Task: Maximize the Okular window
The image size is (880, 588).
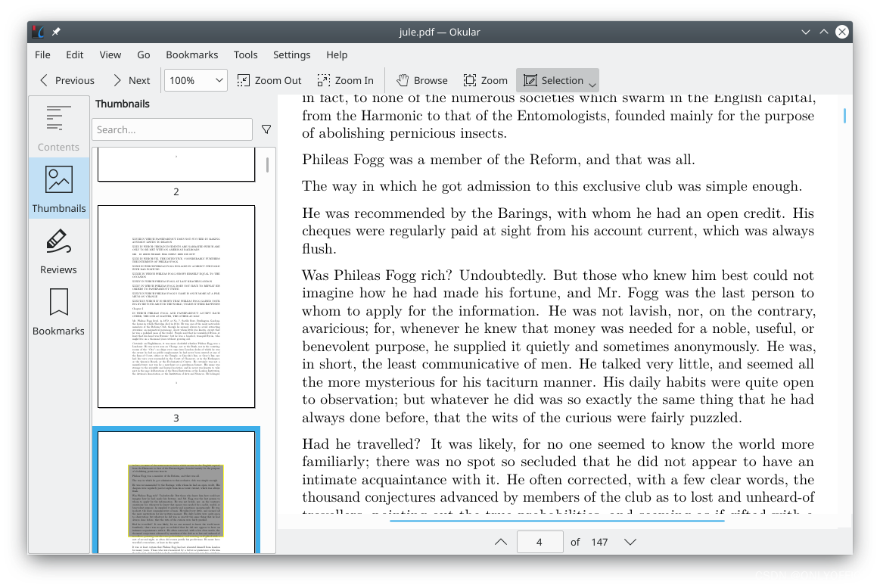Action: pos(824,32)
